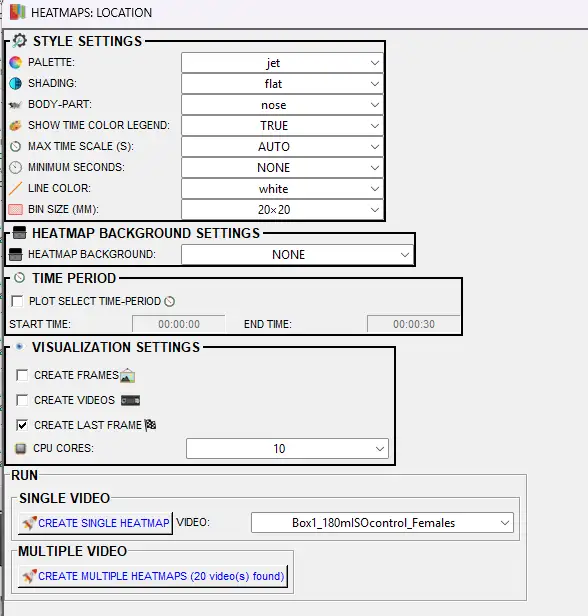The image size is (588, 616).
Task: Open Minimum Seconds dropdown showing NONE
Action: point(282,168)
